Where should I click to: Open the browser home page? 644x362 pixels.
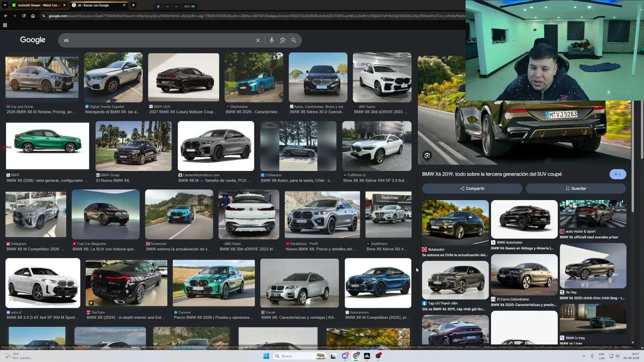click(x=33, y=16)
